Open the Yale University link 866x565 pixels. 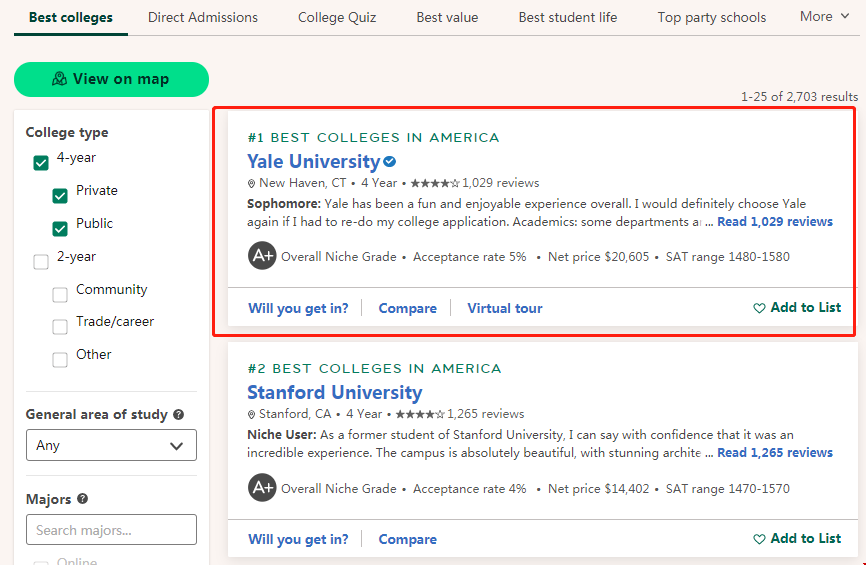[x=313, y=161]
